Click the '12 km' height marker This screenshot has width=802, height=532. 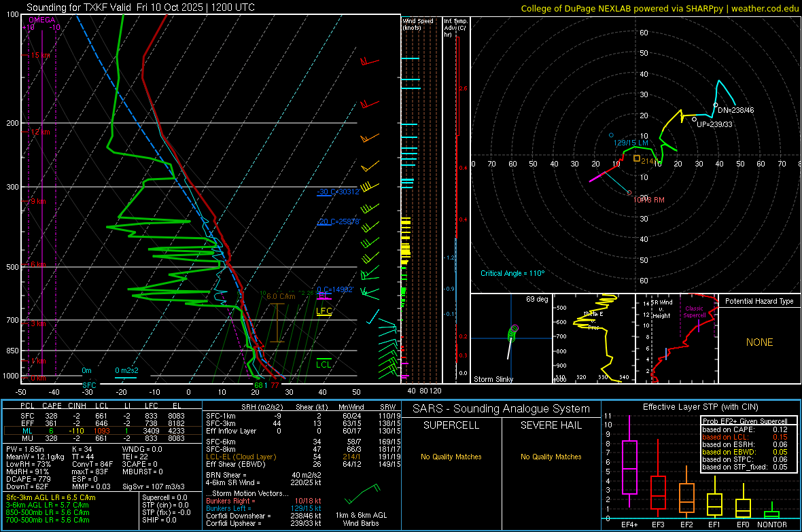[x=41, y=132]
